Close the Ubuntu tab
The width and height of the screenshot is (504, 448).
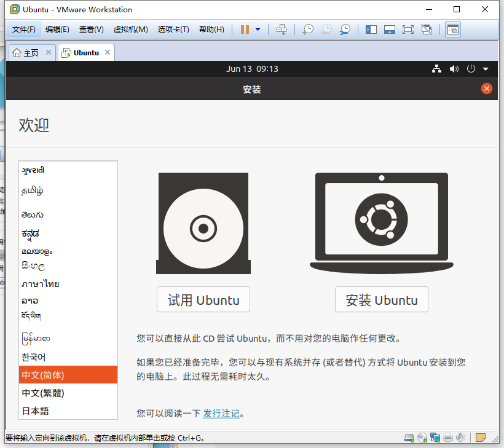108,52
